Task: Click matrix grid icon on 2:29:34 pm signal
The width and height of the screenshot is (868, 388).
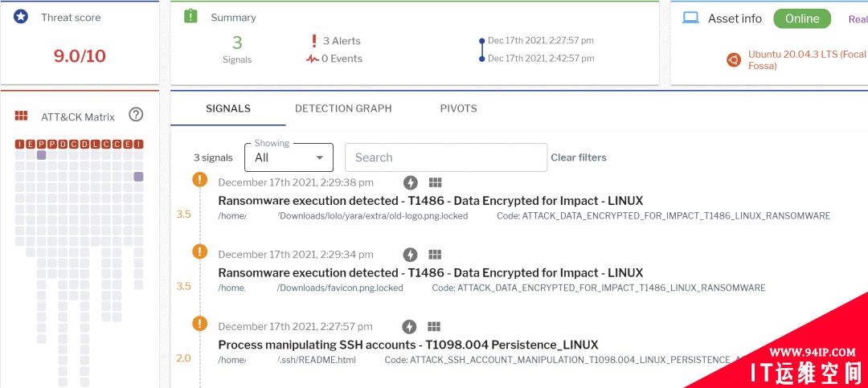Action: [435, 254]
